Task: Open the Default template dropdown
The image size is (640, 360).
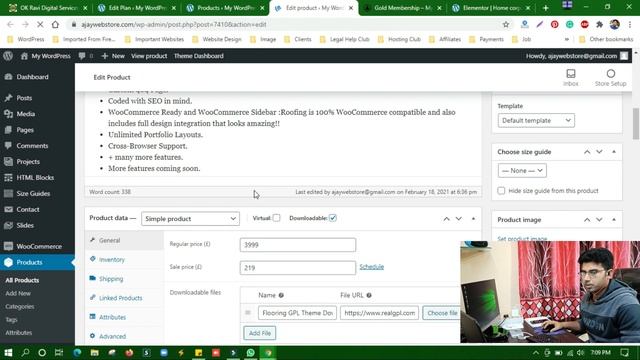Action: point(536,120)
